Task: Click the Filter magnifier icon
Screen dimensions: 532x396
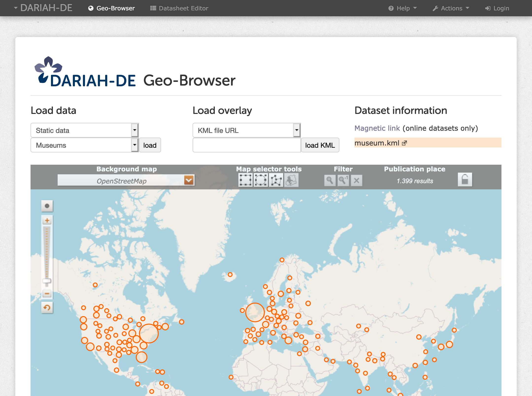Action: click(330, 180)
